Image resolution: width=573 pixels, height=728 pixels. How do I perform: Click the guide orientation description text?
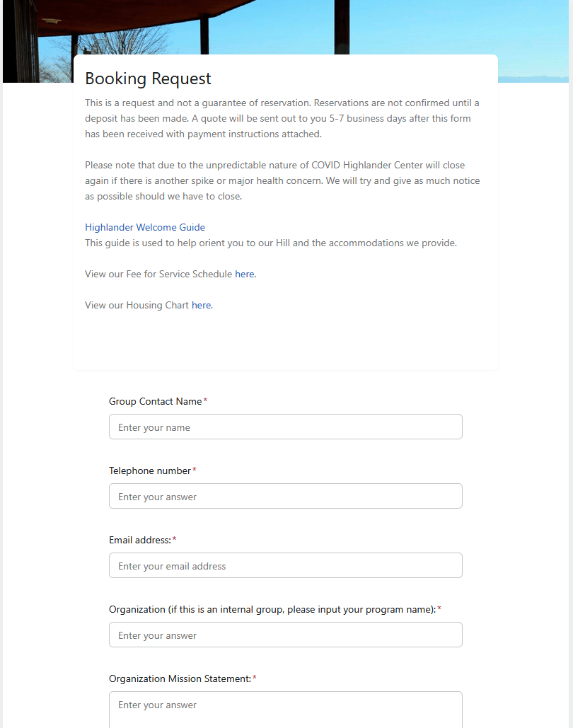(271, 243)
